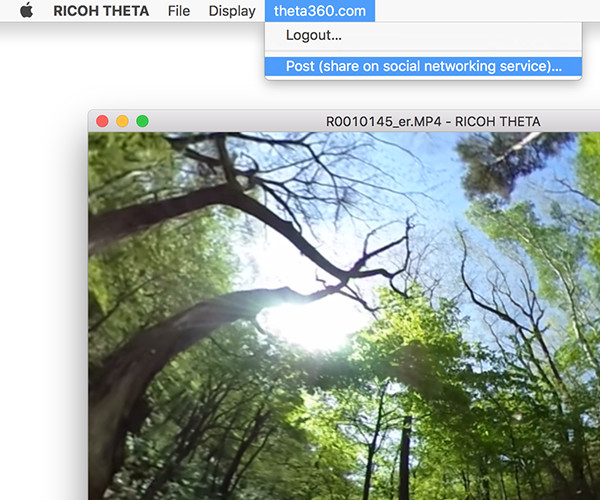Collapse the theta360.com menu
Image resolution: width=600 pixels, height=500 pixels.
pyautogui.click(x=320, y=11)
